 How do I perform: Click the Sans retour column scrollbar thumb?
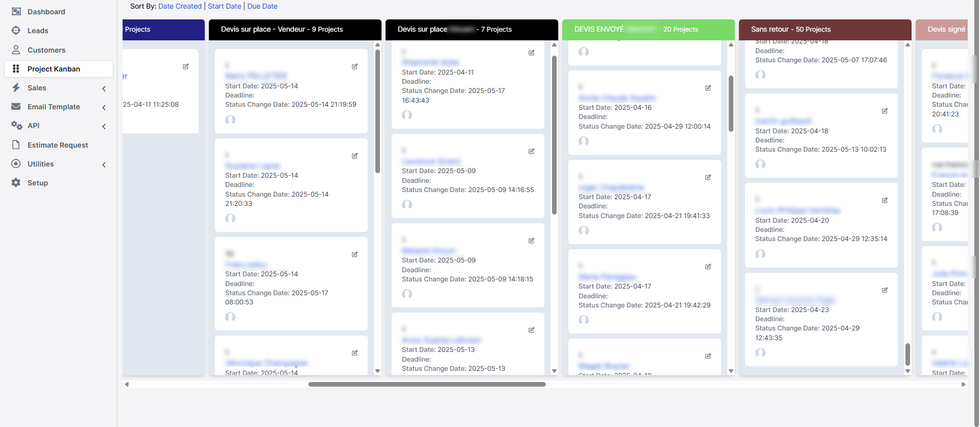907,354
